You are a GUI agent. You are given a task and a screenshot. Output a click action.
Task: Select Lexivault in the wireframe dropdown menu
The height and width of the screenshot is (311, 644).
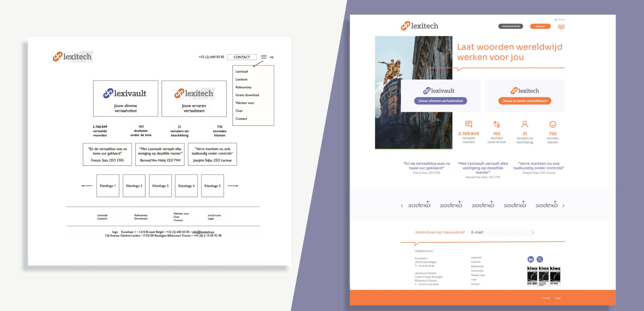point(242,72)
